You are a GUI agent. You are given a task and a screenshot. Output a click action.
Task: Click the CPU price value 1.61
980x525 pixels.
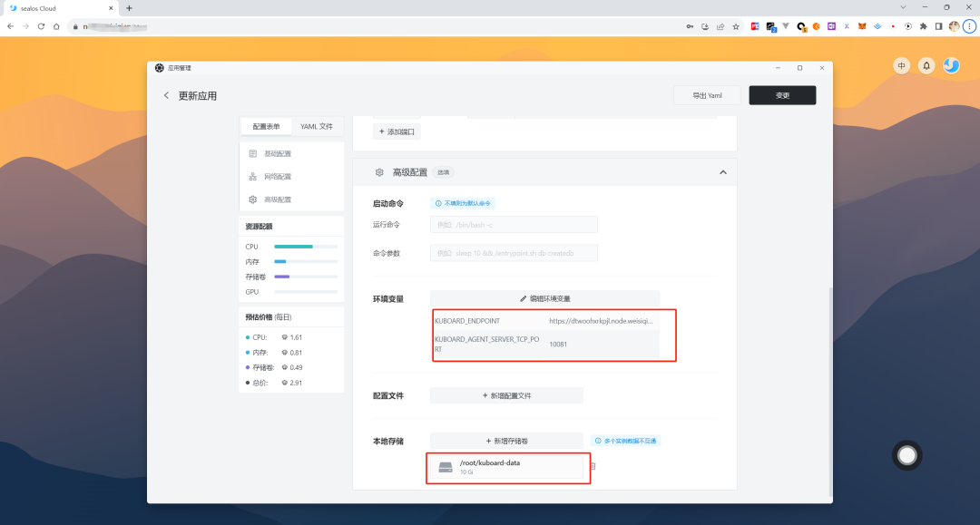296,337
